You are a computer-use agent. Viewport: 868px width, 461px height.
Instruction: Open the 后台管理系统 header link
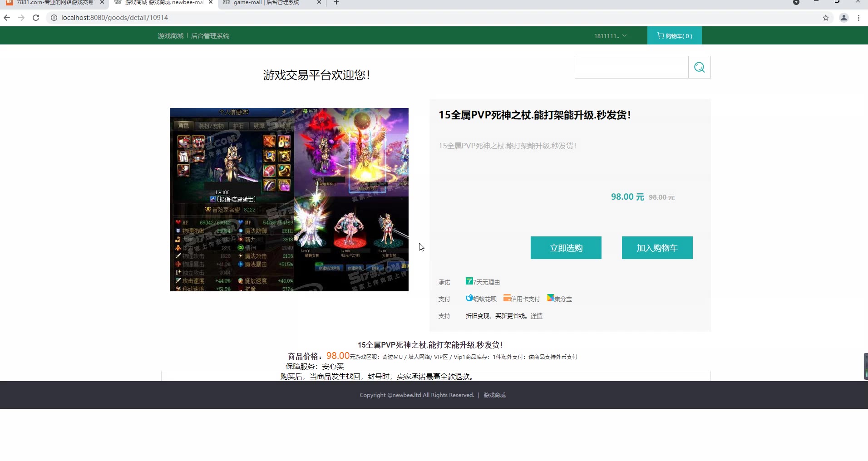tap(210, 36)
